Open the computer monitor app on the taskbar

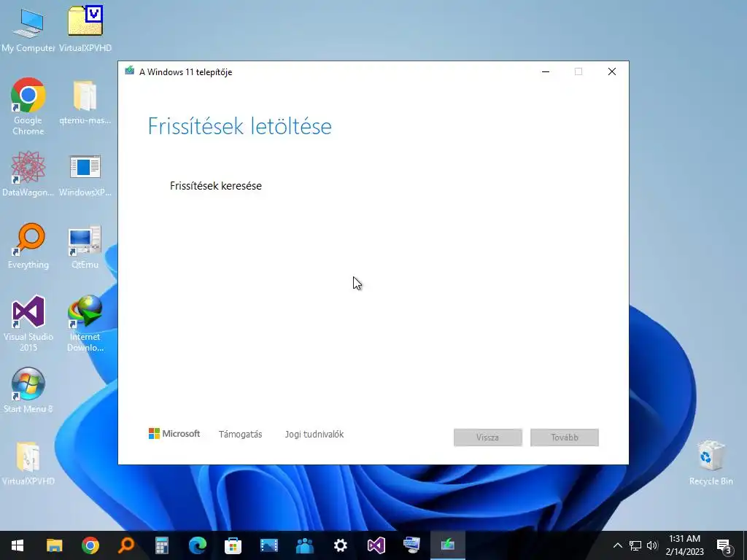tap(411, 545)
